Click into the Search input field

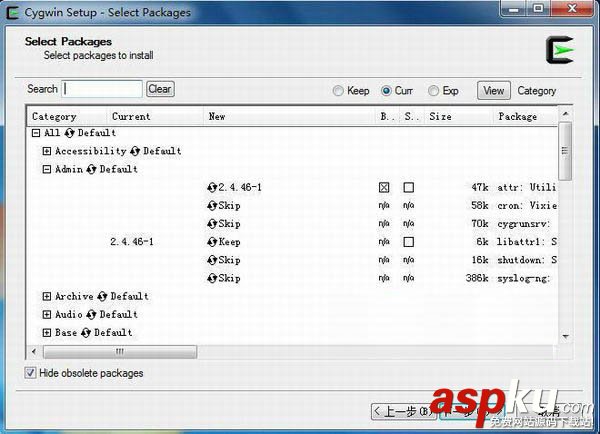(102, 89)
